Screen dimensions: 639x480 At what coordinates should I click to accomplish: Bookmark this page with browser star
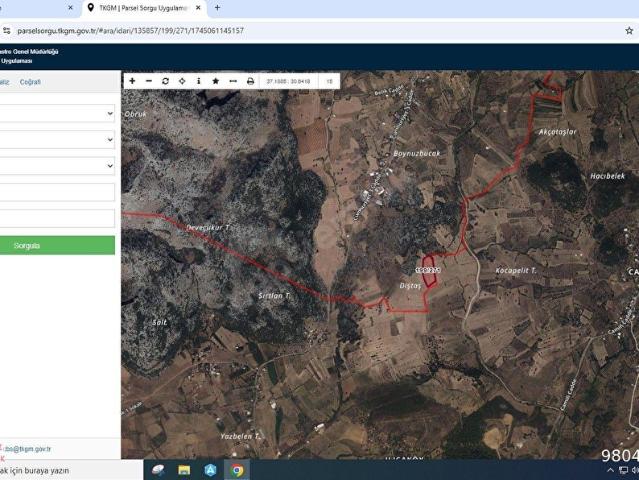click(x=628, y=31)
